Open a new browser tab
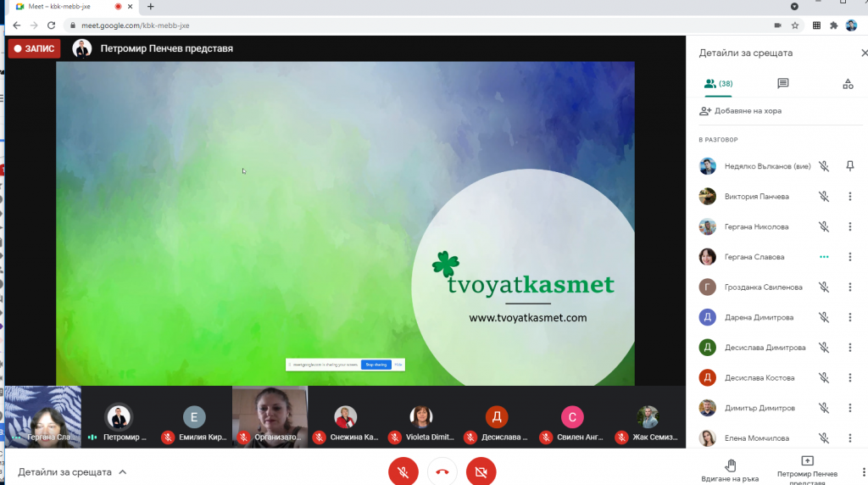 tap(151, 7)
